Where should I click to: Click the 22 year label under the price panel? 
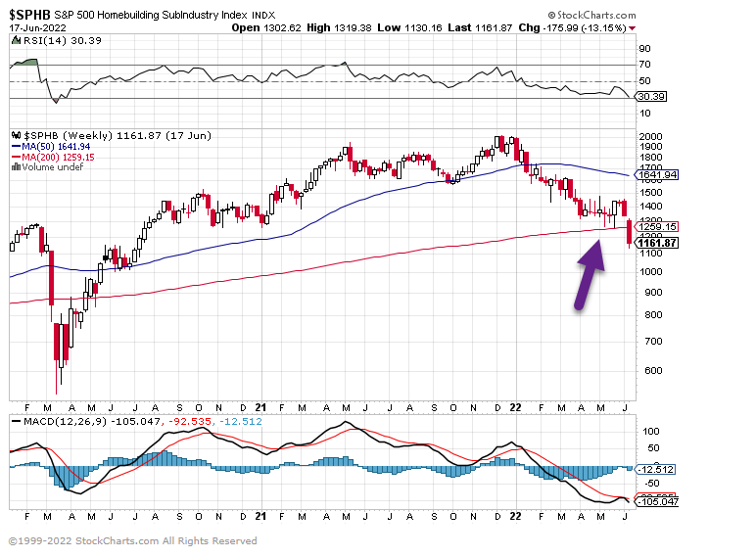(x=515, y=407)
